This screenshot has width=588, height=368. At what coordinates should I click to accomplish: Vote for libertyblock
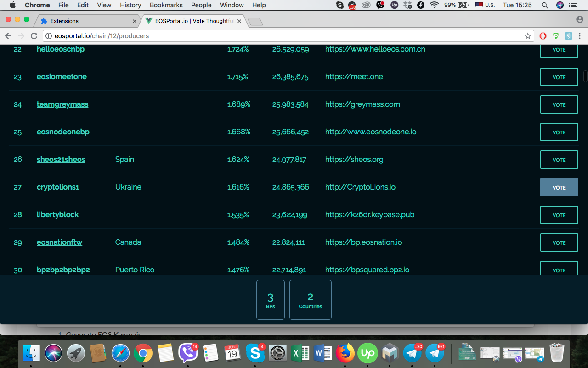559,215
